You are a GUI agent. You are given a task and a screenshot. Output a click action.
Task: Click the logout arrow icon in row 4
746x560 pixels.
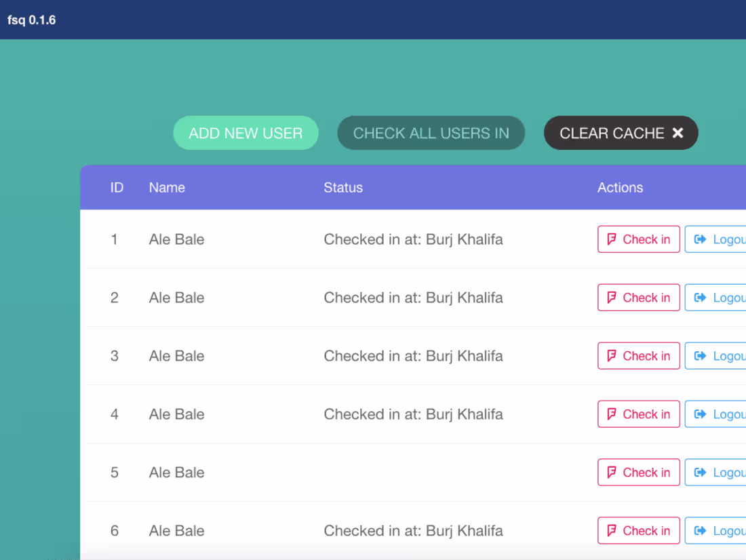[699, 414]
